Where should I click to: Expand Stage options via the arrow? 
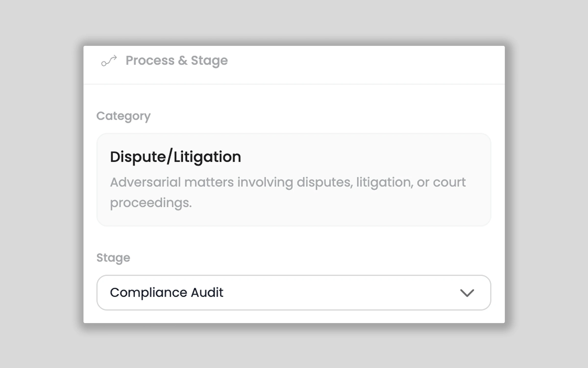467,293
